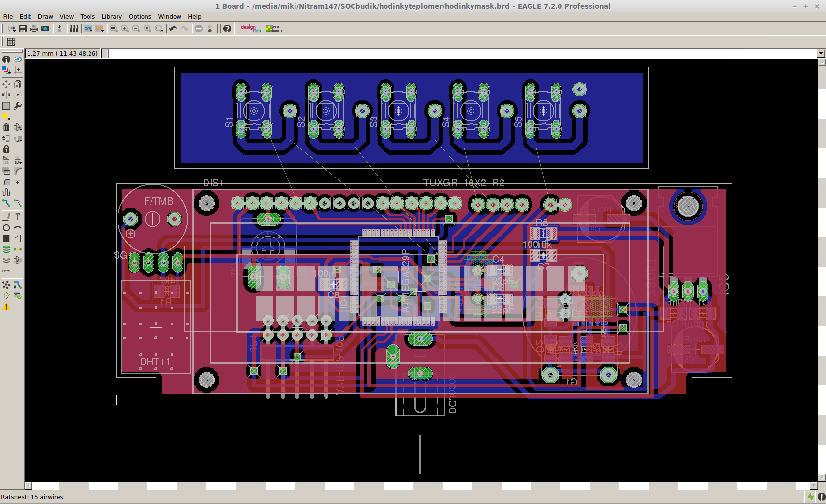Open the Library menu
826x504 pixels.
point(112,16)
